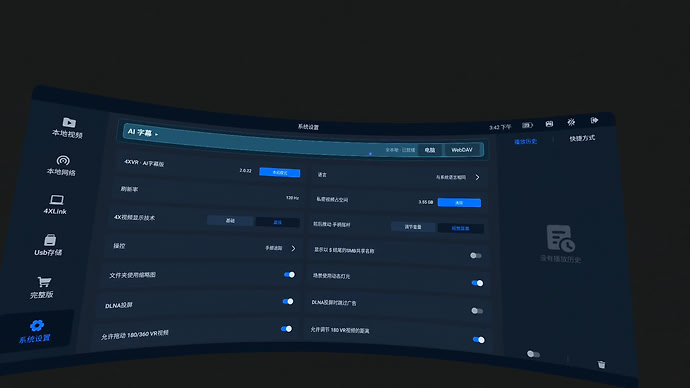
Task: Click the 3.55 GB storage value
Action: tap(426, 202)
